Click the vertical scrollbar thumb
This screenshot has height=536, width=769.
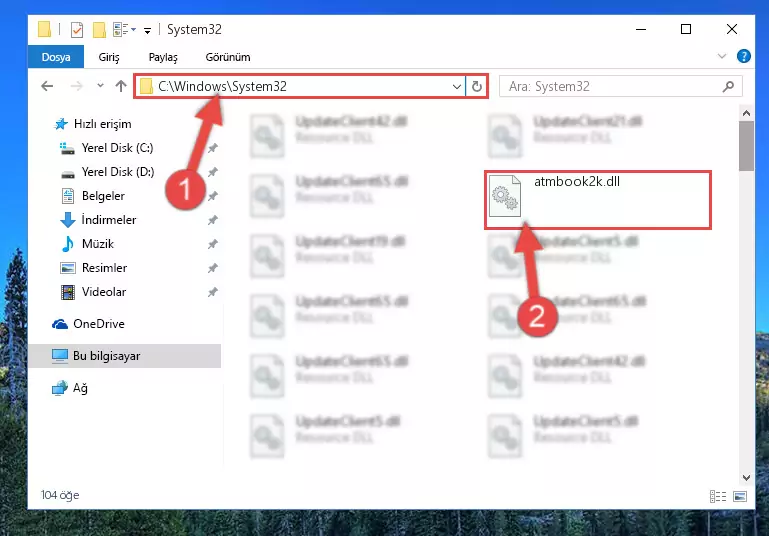pyautogui.click(x=746, y=146)
